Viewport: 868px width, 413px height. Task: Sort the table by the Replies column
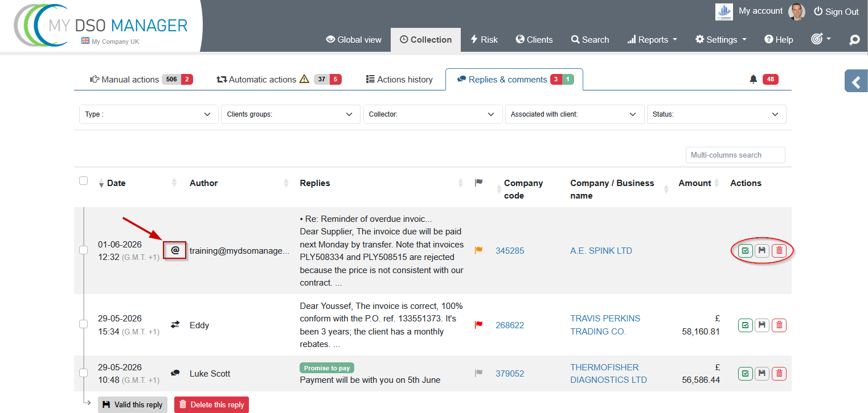click(315, 183)
